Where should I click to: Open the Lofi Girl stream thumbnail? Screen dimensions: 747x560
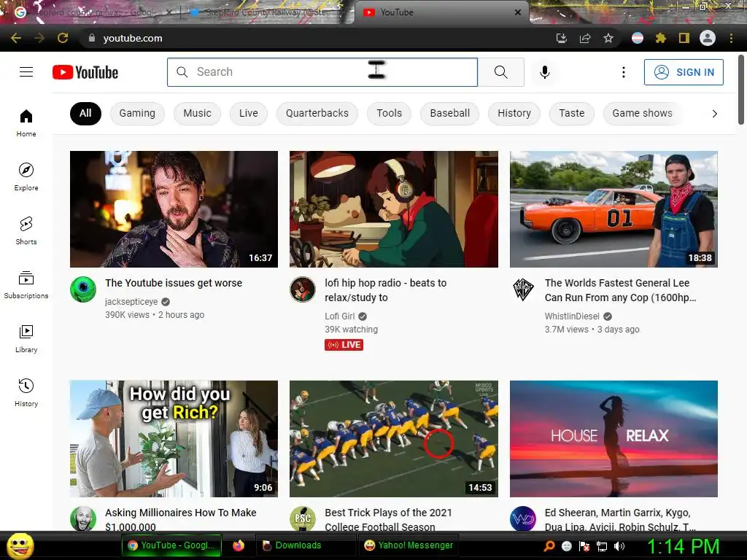tap(394, 209)
